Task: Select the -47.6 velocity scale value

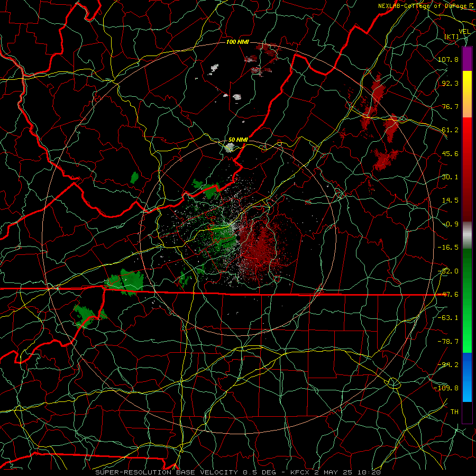Action: click(448, 295)
